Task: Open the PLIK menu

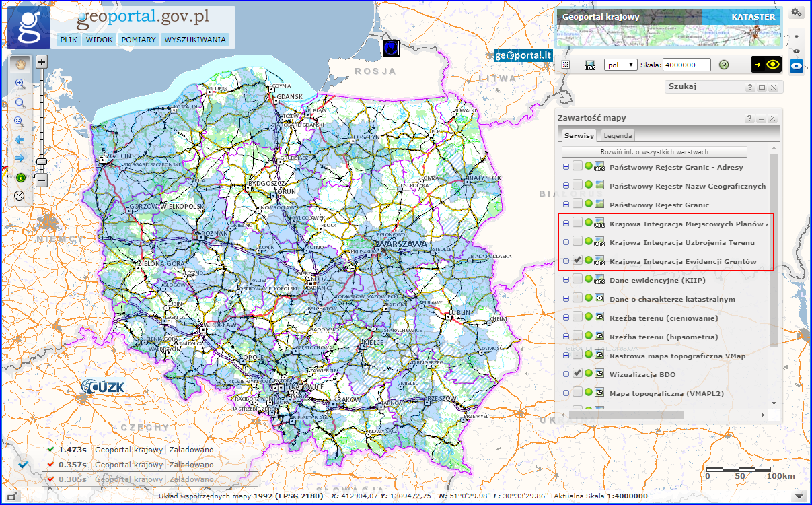Action: point(68,40)
